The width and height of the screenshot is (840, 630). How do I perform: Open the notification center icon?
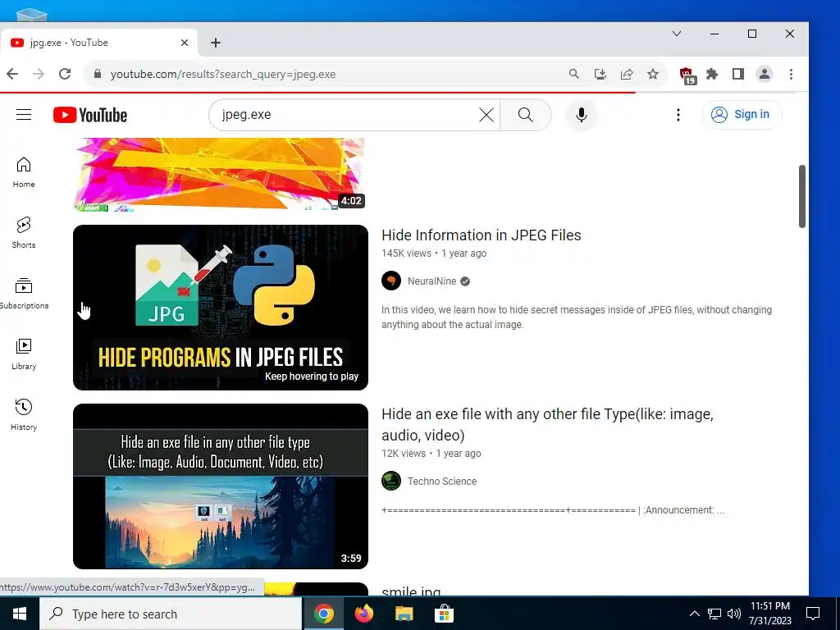(x=813, y=614)
